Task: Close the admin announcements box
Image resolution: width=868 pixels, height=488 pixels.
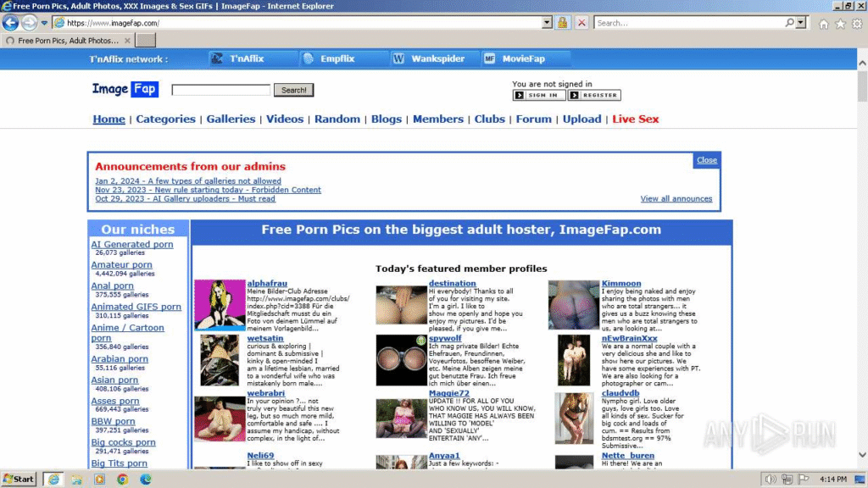Action: [706, 160]
